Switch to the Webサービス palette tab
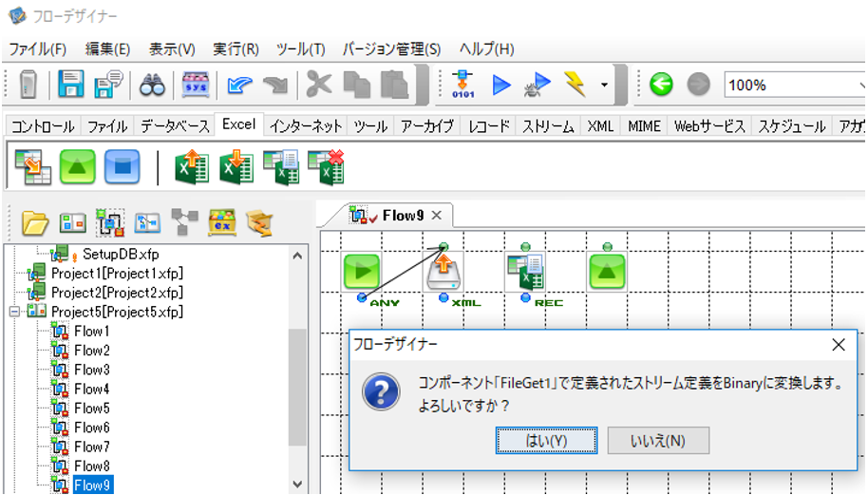The height and width of the screenshot is (495, 868). [x=709, y=126]
